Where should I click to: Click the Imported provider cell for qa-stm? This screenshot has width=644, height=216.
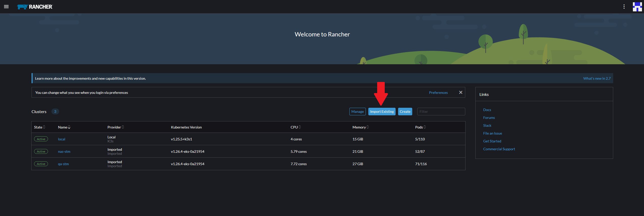[x=115, y=164]
